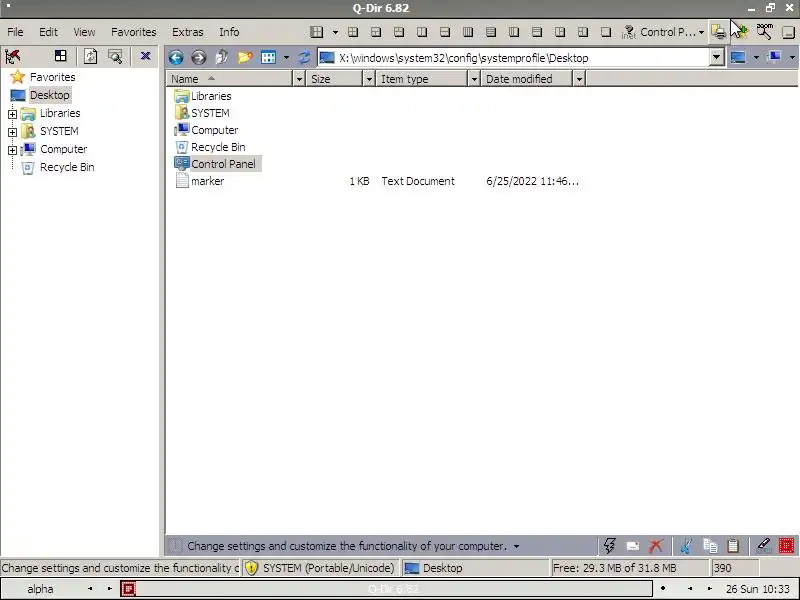
Task: Click the red tree-view toggle icon
Action: (13, 56)
